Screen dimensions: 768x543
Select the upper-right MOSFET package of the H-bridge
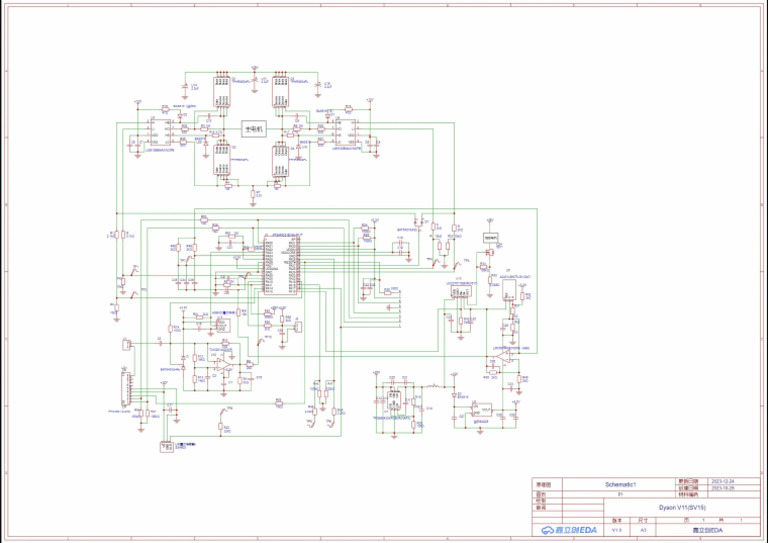281,91
